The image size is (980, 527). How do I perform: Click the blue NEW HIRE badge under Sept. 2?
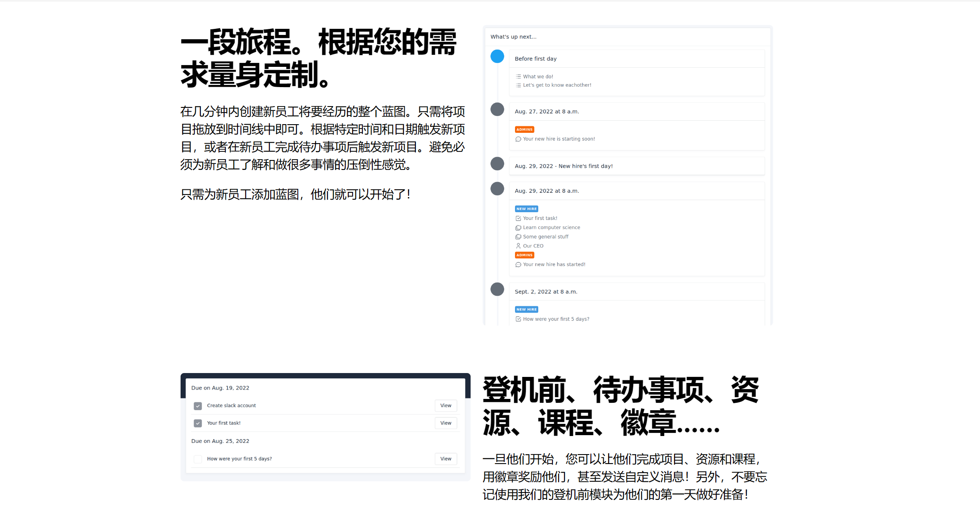pyautogui.click(x=526, y=310)
